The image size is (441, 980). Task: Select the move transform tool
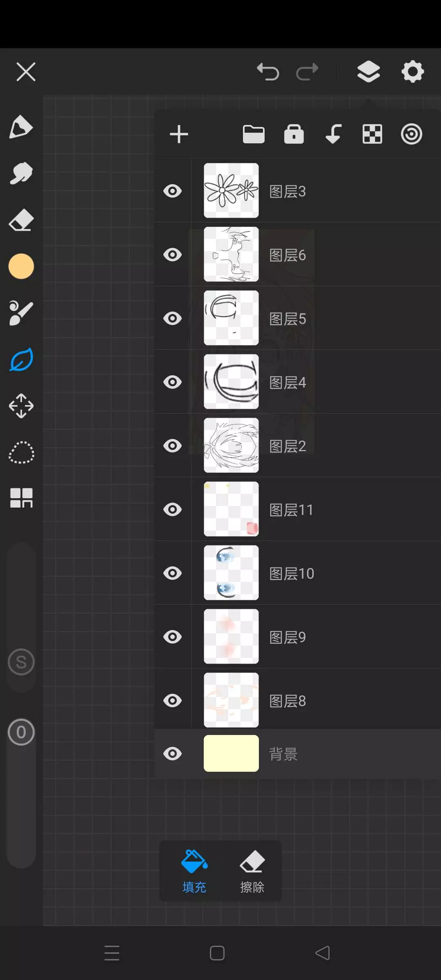pos(21,406)
